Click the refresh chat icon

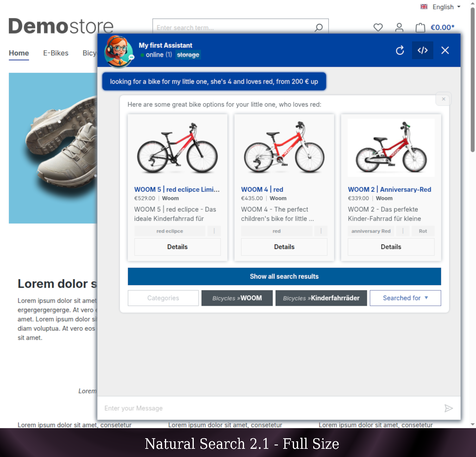coord(400,50)
